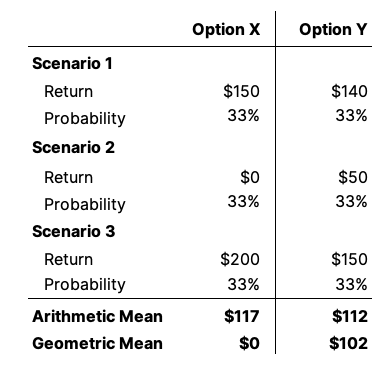Viewport: 391px width, 375px height.
Task: Click the Scenario 2 row label
Action: click(x=73, y=147)
